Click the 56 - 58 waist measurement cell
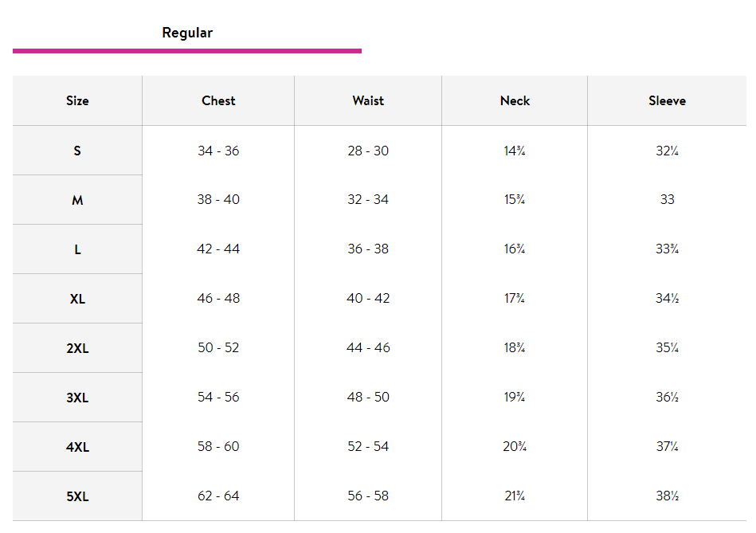 click(368, 496)
